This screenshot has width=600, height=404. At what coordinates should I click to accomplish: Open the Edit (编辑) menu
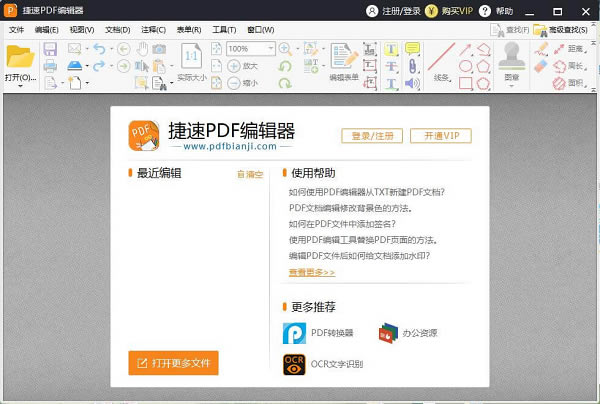[x=46, y=29]
